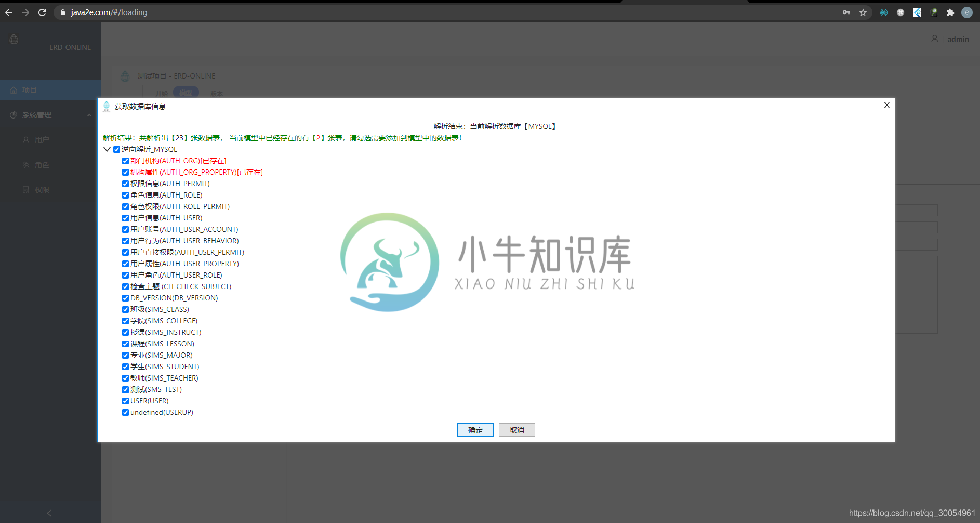Viewport: 980px width, 523px height.
Task: Toggle 用户账号(AUTH_USER_ACCOUNT) checkbox
Action: 125,229
